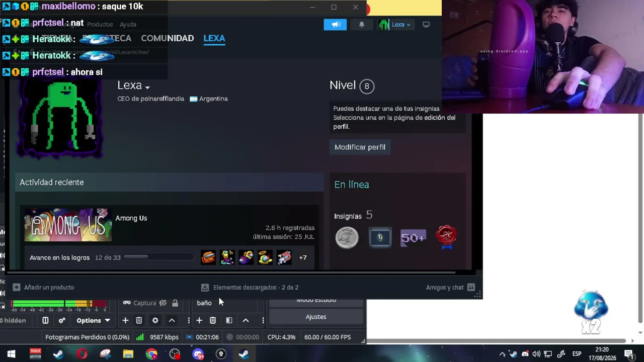Open the volume control in system tray

(536, 354)
